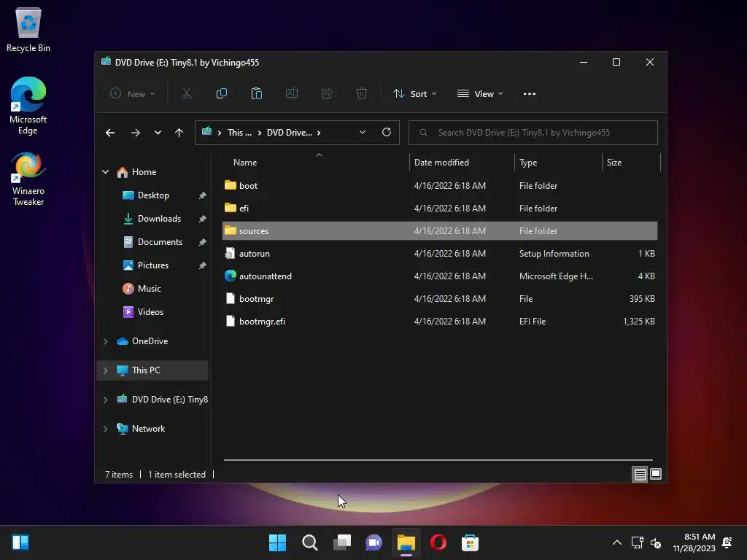Open the View layout dropdown
The height and width of the screenshot is (560, 747).
pyautogui.click(x=480, y=94)
